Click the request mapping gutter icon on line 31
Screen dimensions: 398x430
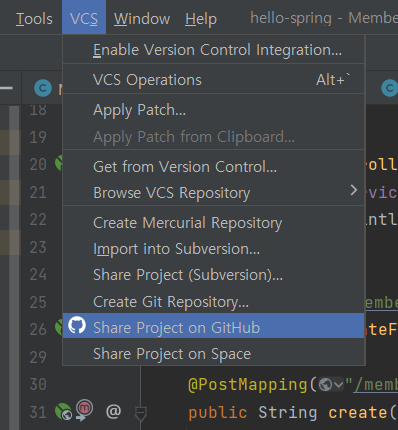[x=84, y=410]
